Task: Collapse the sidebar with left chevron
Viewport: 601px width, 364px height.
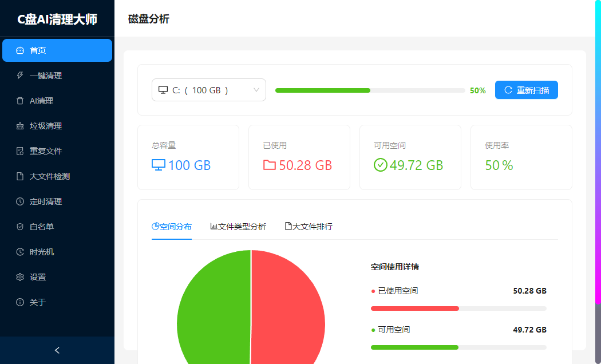Action: (x=57, y=350)
